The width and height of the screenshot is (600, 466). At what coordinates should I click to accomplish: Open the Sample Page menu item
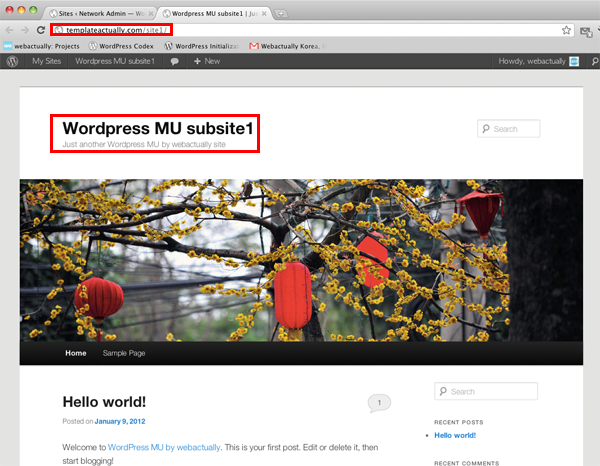coord(123,354)
